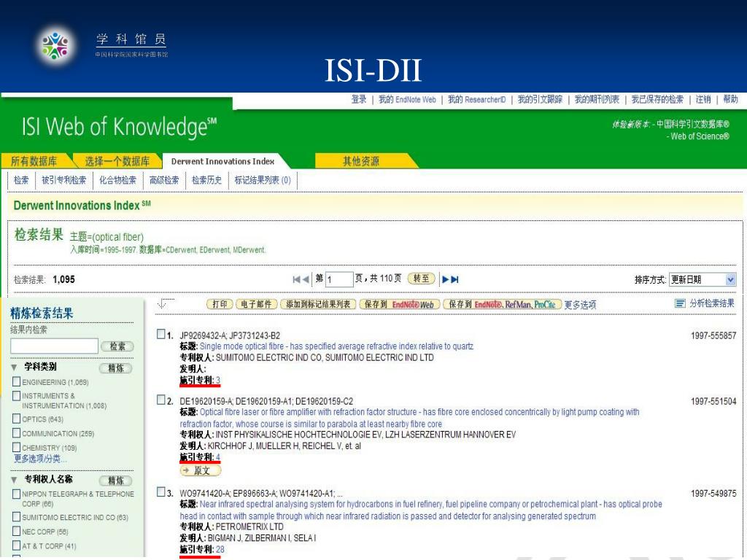The image size is (747, 560).
Task: Select Derwent Innovations Index tab
Action: (x=222, y=161)
